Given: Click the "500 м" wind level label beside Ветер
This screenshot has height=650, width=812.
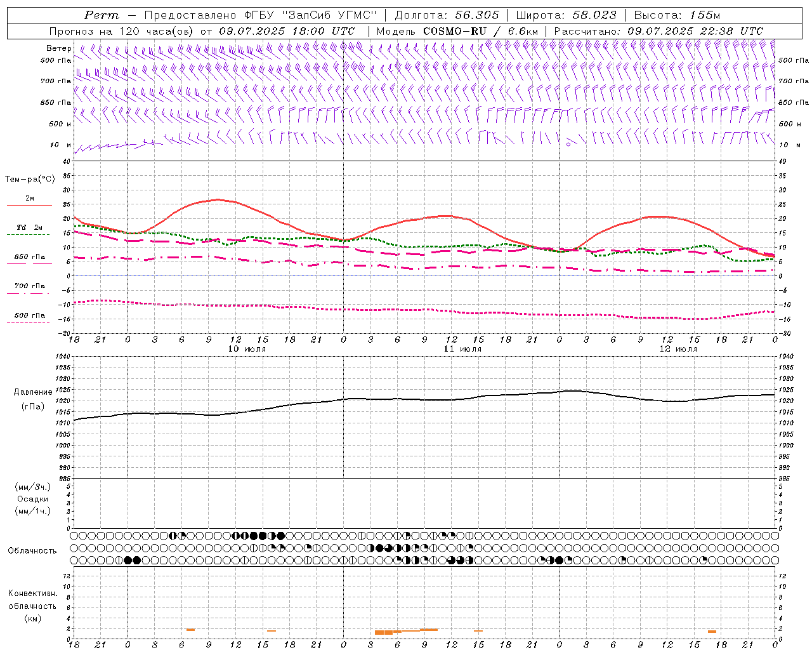Looking at the screenshot, I should click(60, 124).
